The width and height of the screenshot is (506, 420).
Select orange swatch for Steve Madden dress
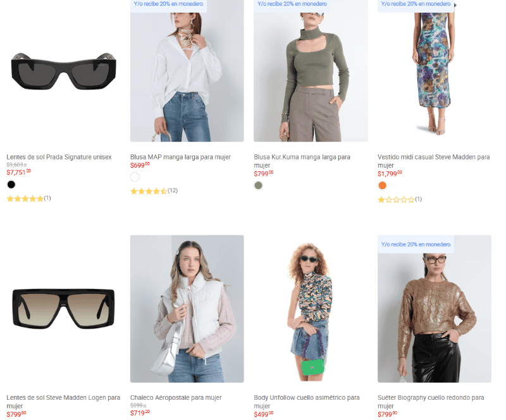point(382,185)
